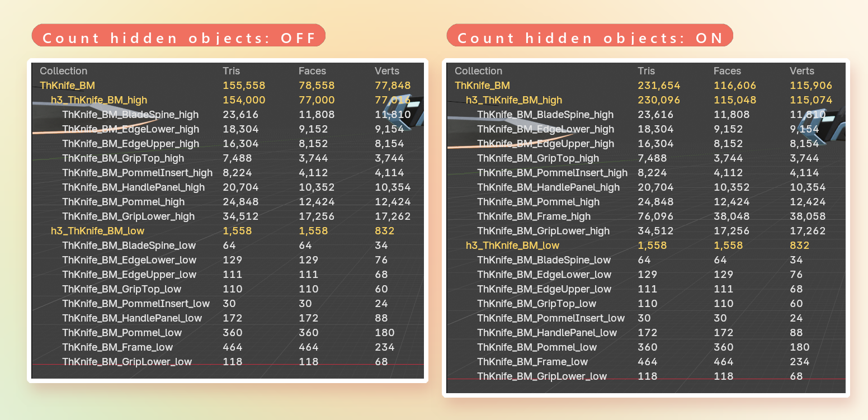The width and height of the screenshot is (868, 420).
Task: Click Verts column header in left table
Action: [x=386, y=71]
